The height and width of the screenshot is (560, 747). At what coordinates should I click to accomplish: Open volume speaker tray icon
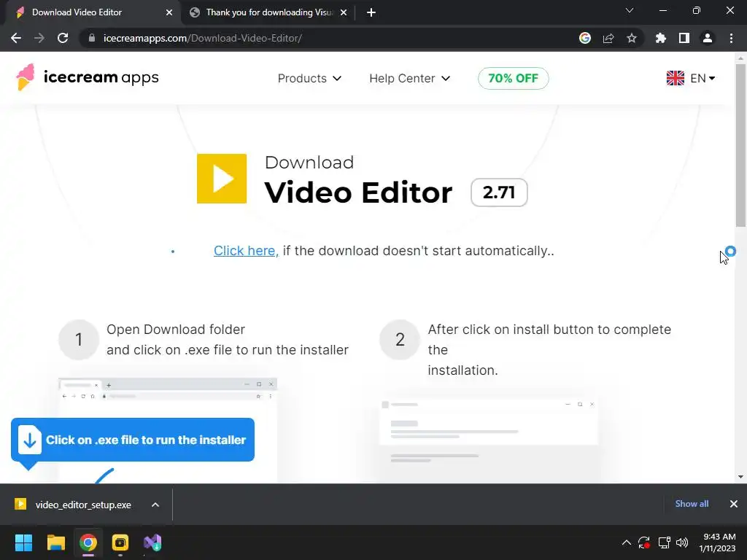pos(682,542)
